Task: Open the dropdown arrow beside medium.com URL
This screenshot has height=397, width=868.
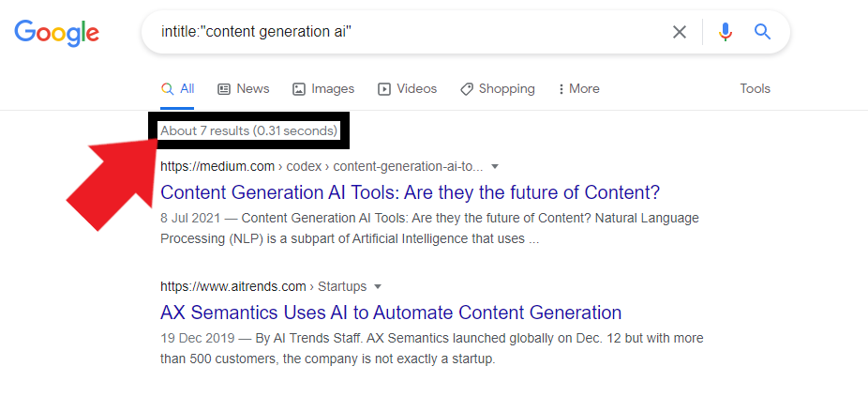Action: tap(496, 166)
